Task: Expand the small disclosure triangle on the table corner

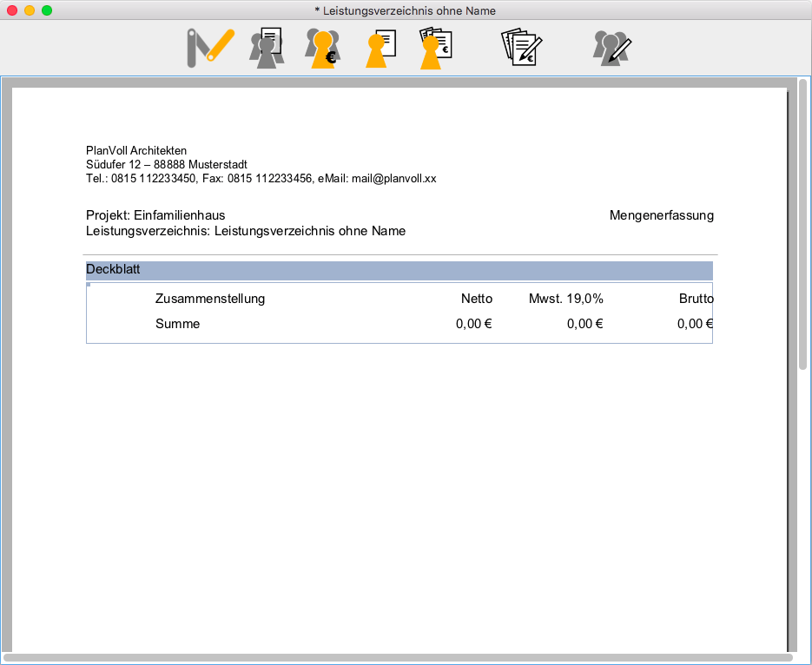Action: pos(89,284)
